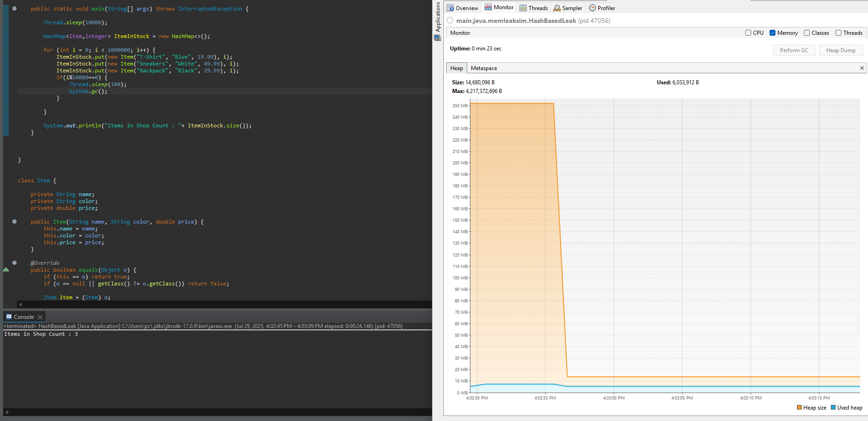Open the Applications side panel icon
868x421 pixels.
(437, 38)
